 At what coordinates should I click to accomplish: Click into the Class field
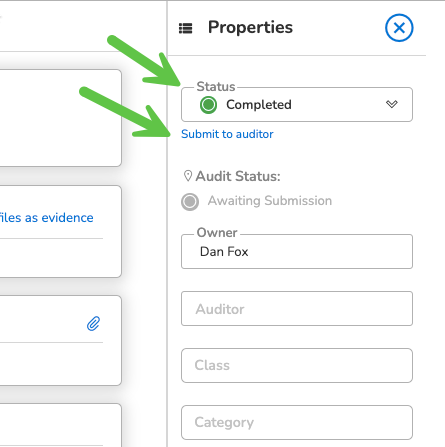point(297,365)
